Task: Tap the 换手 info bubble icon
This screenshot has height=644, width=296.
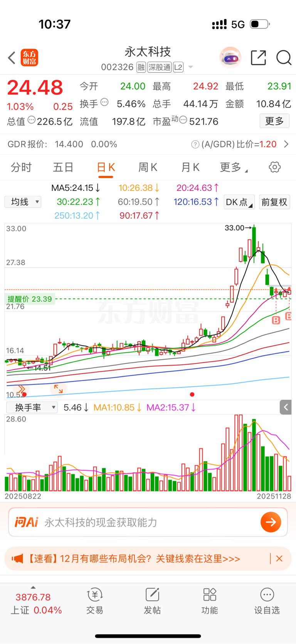Action: 104,103
